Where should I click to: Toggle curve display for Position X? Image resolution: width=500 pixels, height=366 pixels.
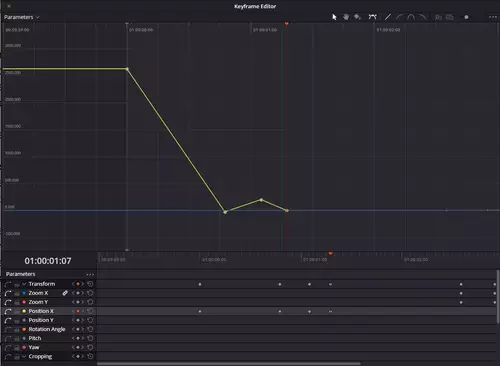coord(8,311)
